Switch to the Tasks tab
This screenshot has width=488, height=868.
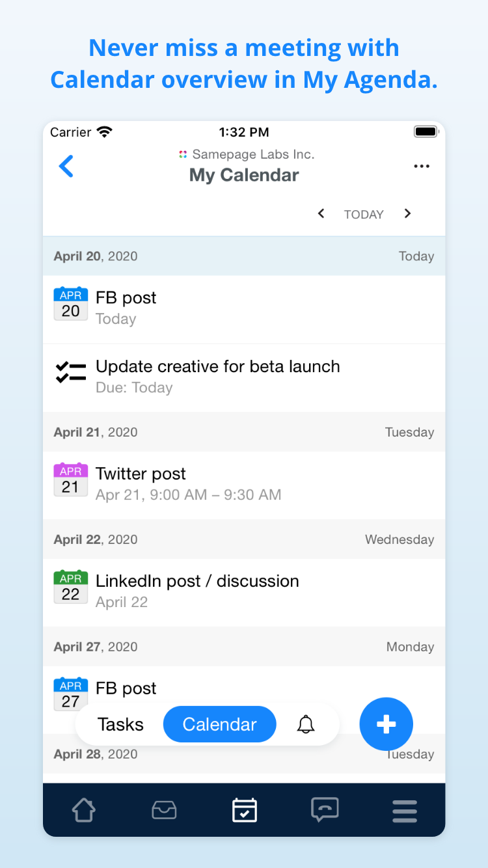tap(120, 724)
